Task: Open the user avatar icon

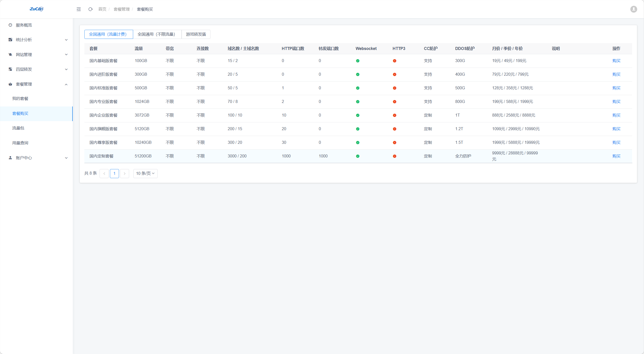Action: pos(633,9)
